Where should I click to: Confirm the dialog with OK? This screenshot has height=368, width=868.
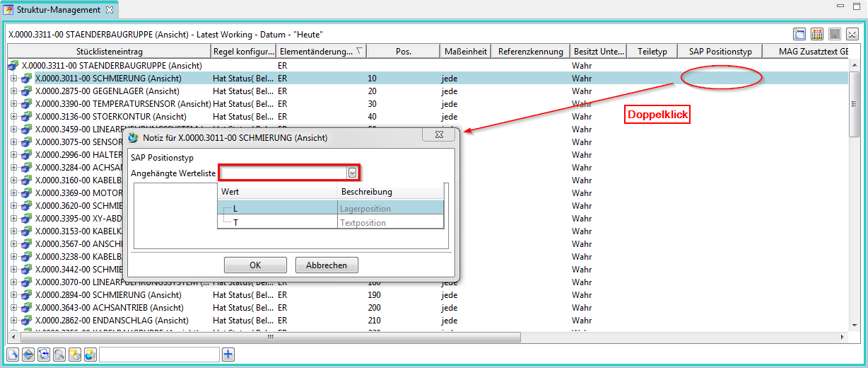[x=255, y=265]
